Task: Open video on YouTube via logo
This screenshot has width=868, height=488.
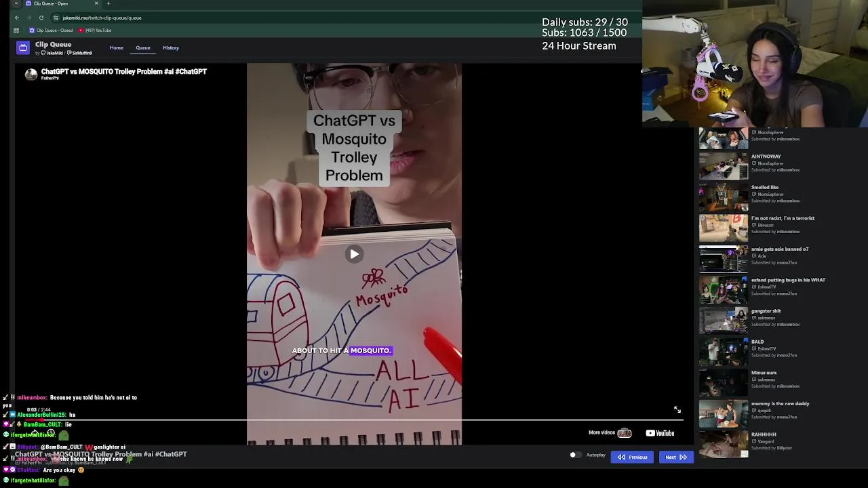Action: click(x=660, y=433)
